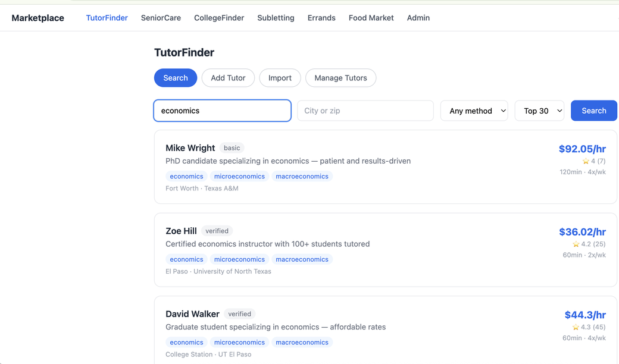619x364 pixels.
Task: Click the star icon beside 4.3 (45)
Action: (x=576, y=327)
